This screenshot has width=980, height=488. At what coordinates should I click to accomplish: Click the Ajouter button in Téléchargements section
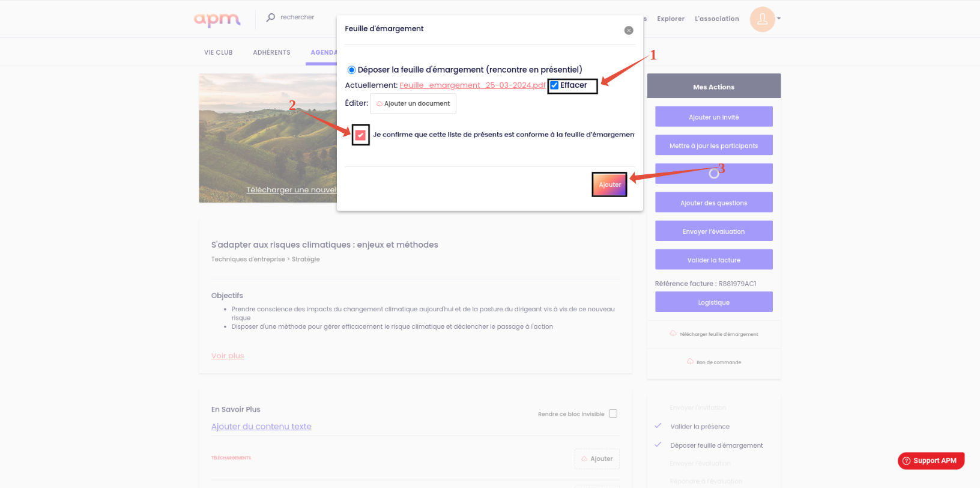597,459
